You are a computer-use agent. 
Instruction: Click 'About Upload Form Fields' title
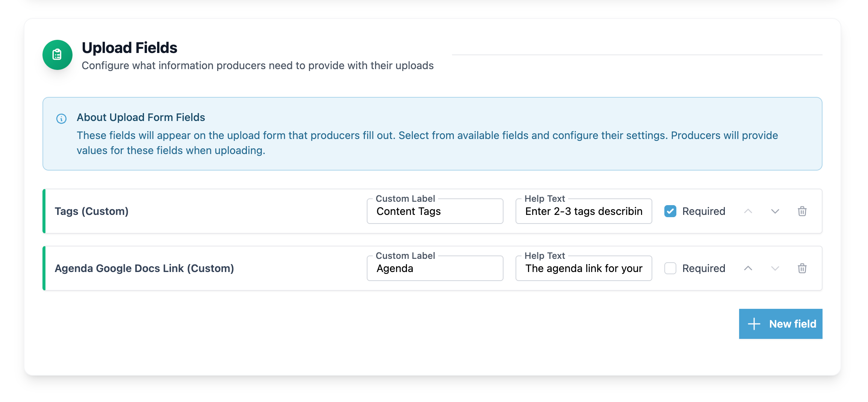pos(141,117)
